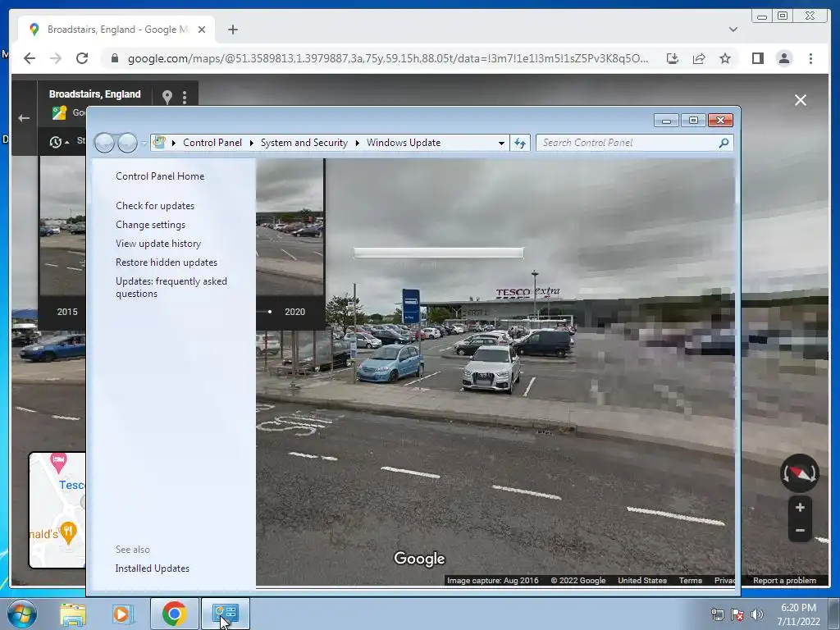This screenshot has height=630, width=840.
Task: Close Street View with the X button
Action: (801, 100)
